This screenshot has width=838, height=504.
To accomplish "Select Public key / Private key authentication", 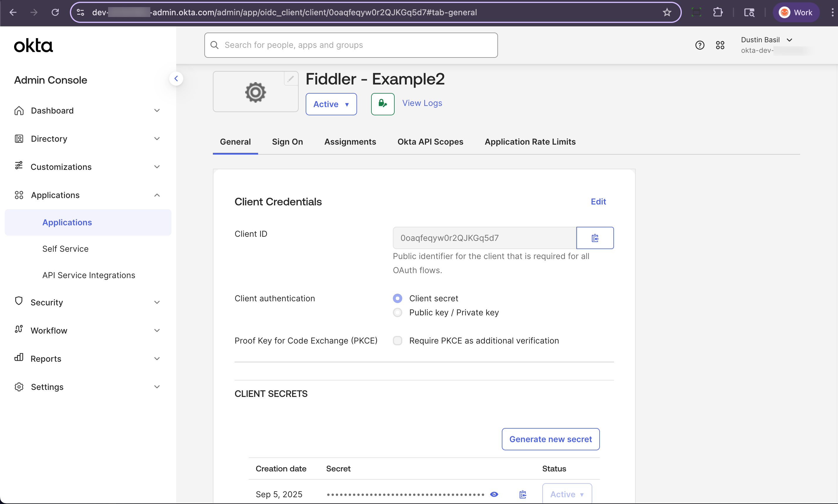I will (x=397, y=312).
